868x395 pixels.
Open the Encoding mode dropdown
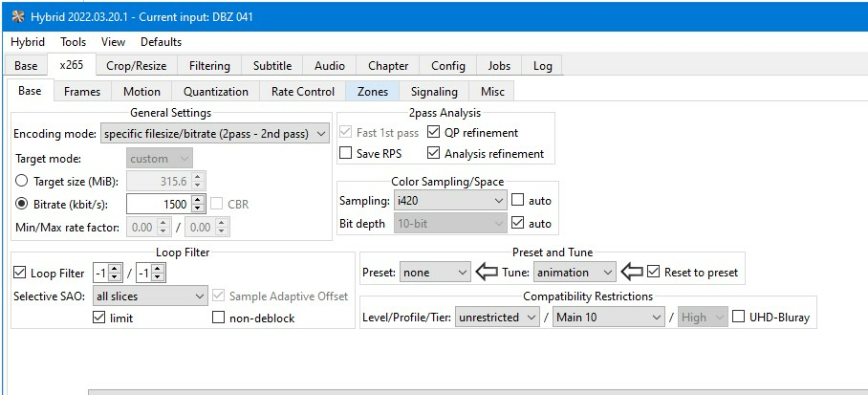[x=215, y=134]
